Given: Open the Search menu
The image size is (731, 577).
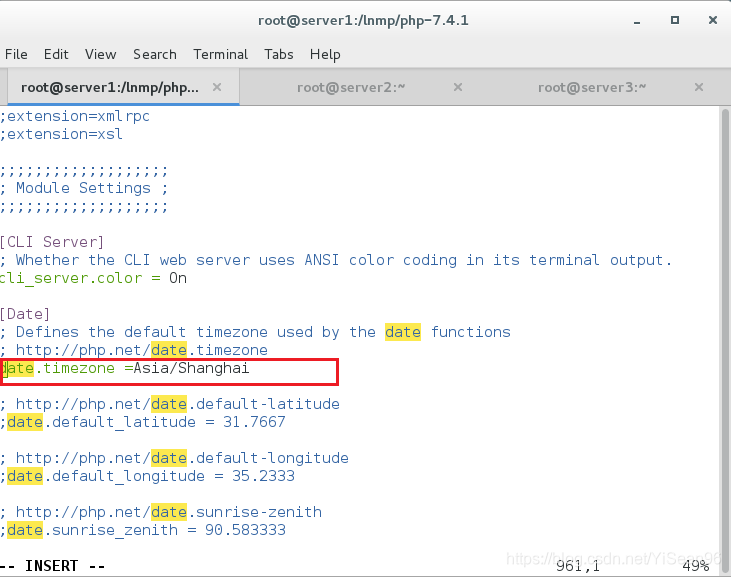Looking at the screenshot, I should click(155, 55).
